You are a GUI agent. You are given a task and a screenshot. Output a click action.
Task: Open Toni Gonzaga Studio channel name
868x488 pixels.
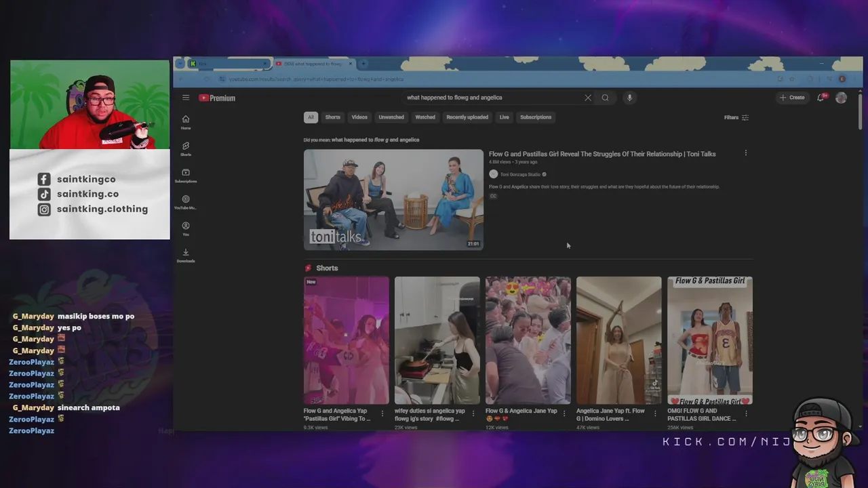[x=520, y=174]
